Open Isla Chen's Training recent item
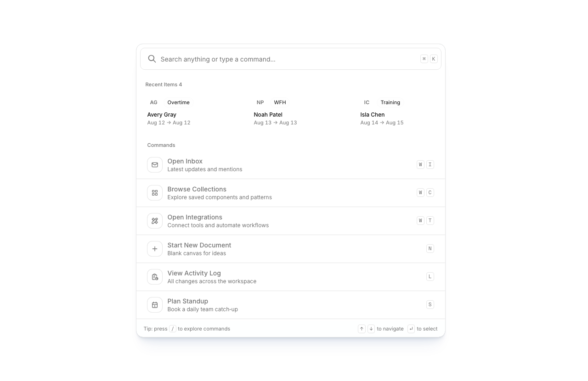The height and width of the screenshot is (381, 588). click(x=397, y=115)
